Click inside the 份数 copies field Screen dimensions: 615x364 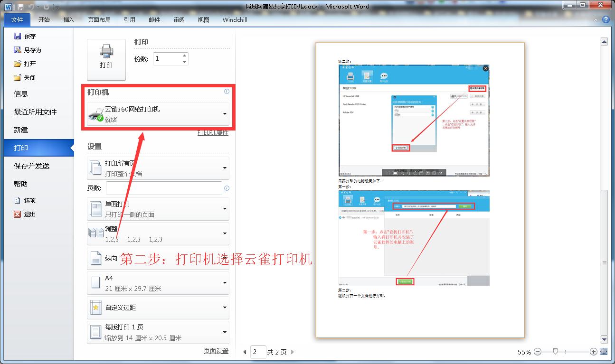(x=167, y=59)
